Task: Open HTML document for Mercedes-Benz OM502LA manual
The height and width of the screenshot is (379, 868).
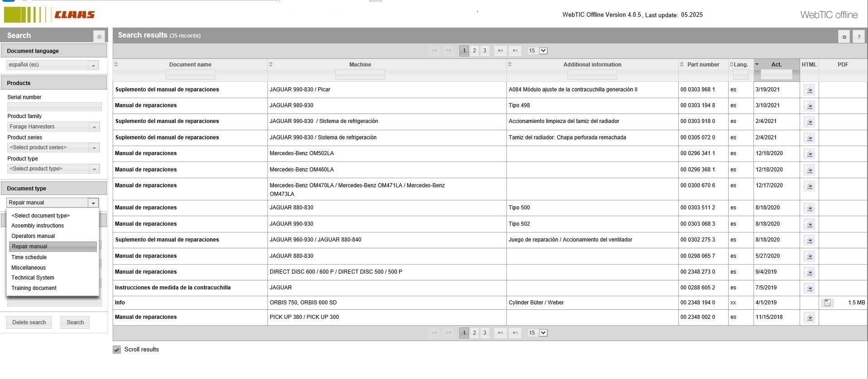Action: pos(809,154)
